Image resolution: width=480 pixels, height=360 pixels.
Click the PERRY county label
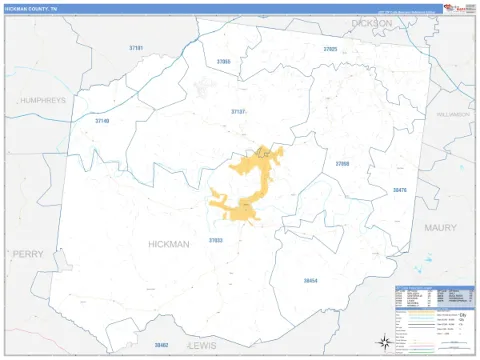click(x=28, y=254)
